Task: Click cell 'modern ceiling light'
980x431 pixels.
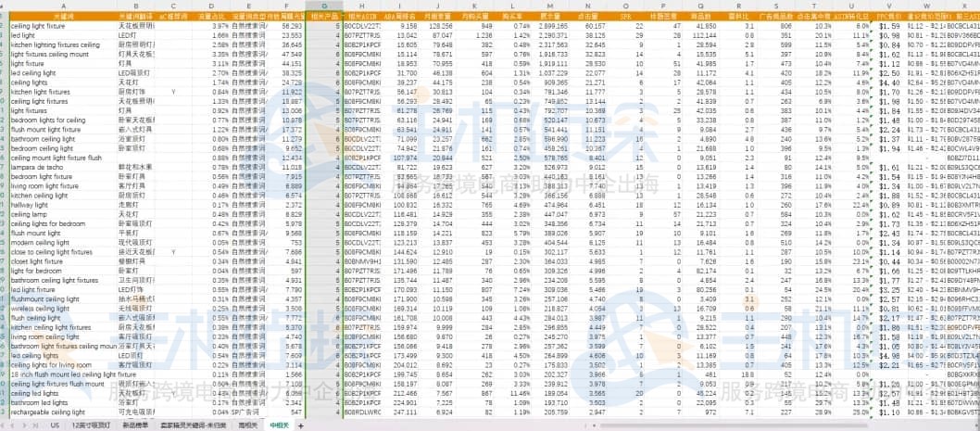Action: coord(62,243)
